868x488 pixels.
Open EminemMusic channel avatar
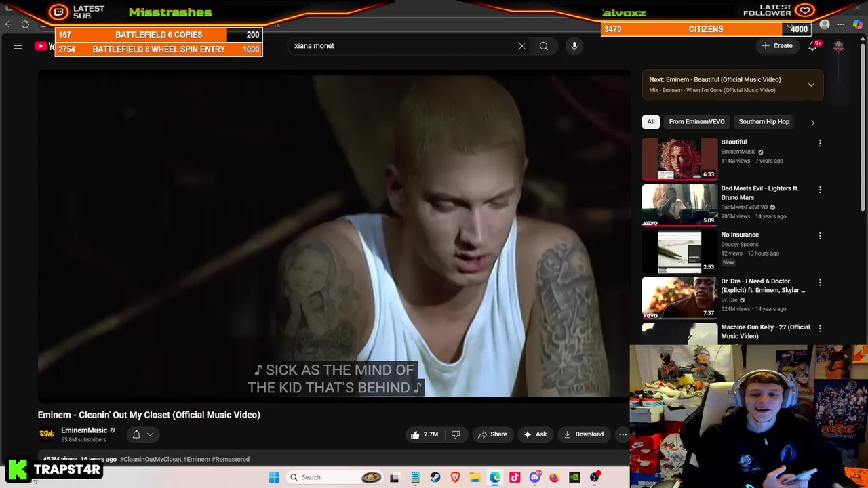coord(47,434)
